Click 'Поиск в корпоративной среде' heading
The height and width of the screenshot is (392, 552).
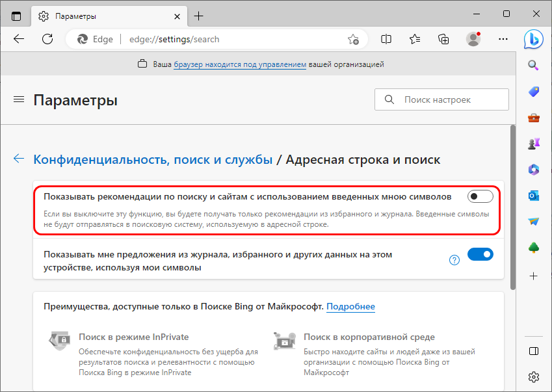(369, 337)
